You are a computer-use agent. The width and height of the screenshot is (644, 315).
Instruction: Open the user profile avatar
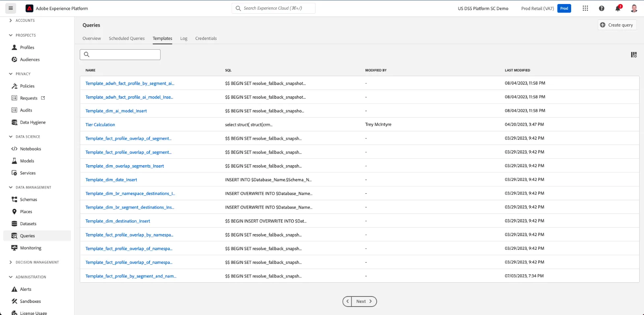click(634, 8)
